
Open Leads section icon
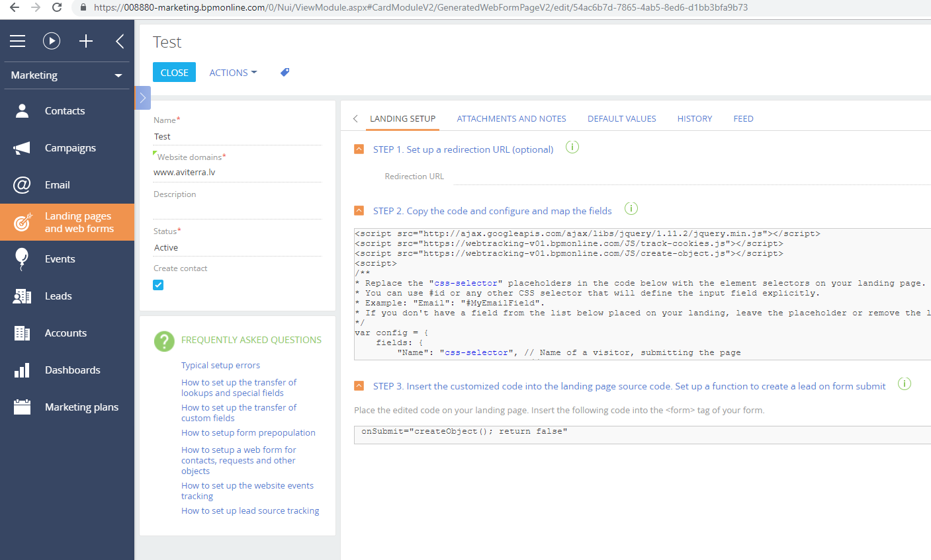[x=22, y=296]
